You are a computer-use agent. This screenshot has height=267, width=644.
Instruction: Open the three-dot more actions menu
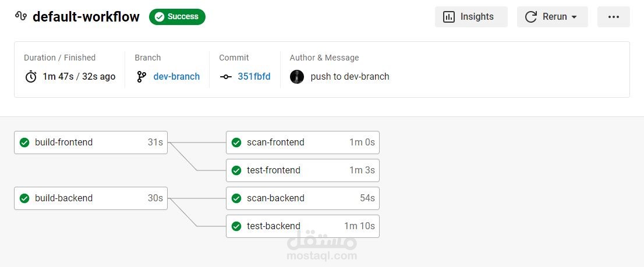(x=613, y=17)
